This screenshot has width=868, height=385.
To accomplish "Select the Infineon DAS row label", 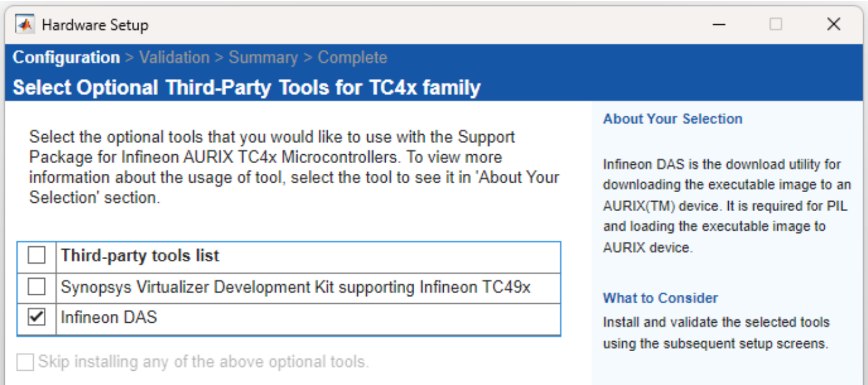I will (x=109, y=317).
